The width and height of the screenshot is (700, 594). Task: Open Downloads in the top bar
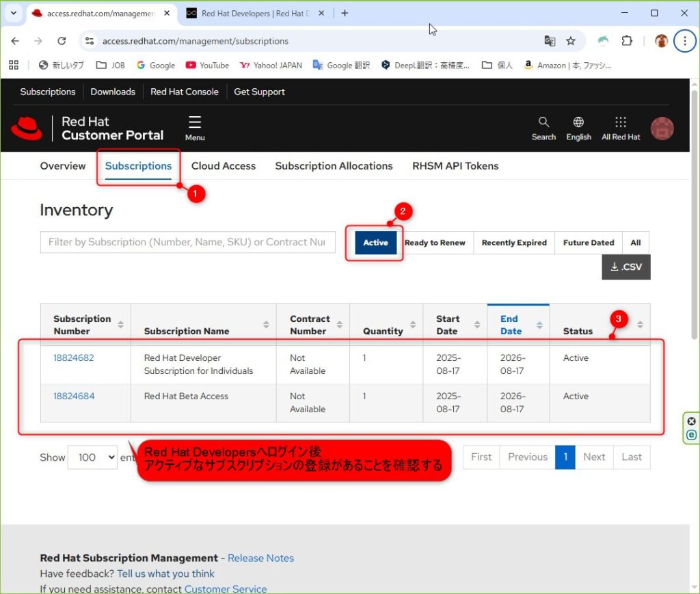click(x=113, y=92)
